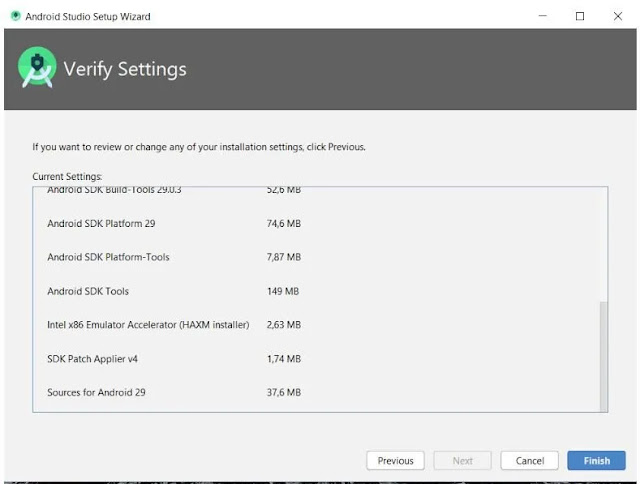Click the Current Settings label

coord(67,177)
